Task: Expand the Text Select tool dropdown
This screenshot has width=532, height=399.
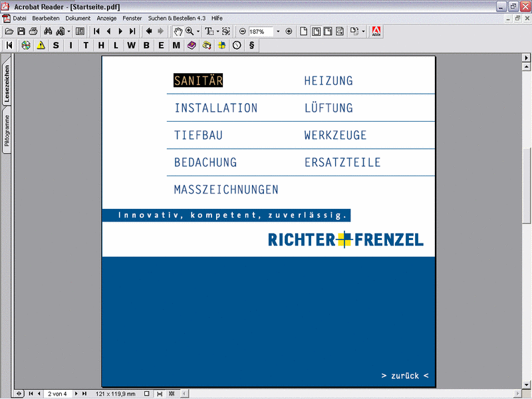Action: click(218, 31)
